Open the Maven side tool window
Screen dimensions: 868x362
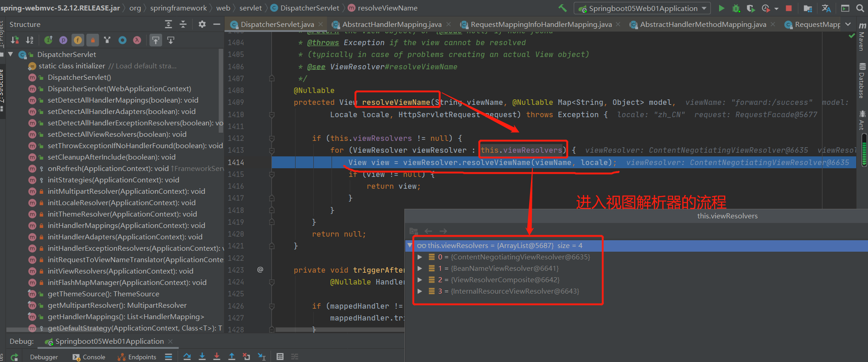862,36
